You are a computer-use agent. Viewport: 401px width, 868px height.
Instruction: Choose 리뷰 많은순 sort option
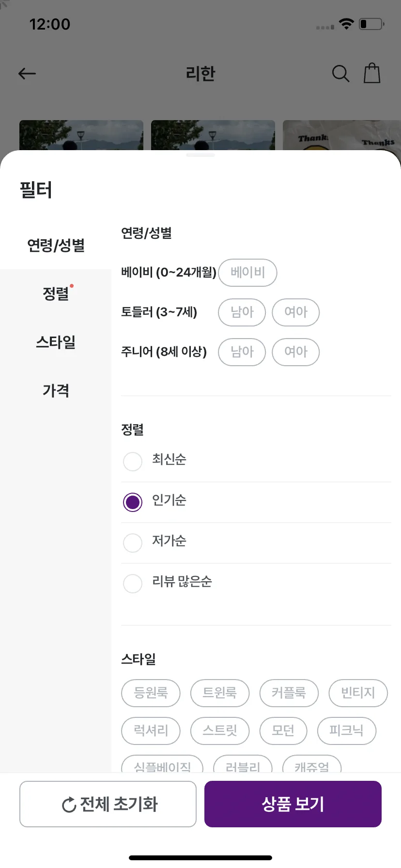(133, 583)
